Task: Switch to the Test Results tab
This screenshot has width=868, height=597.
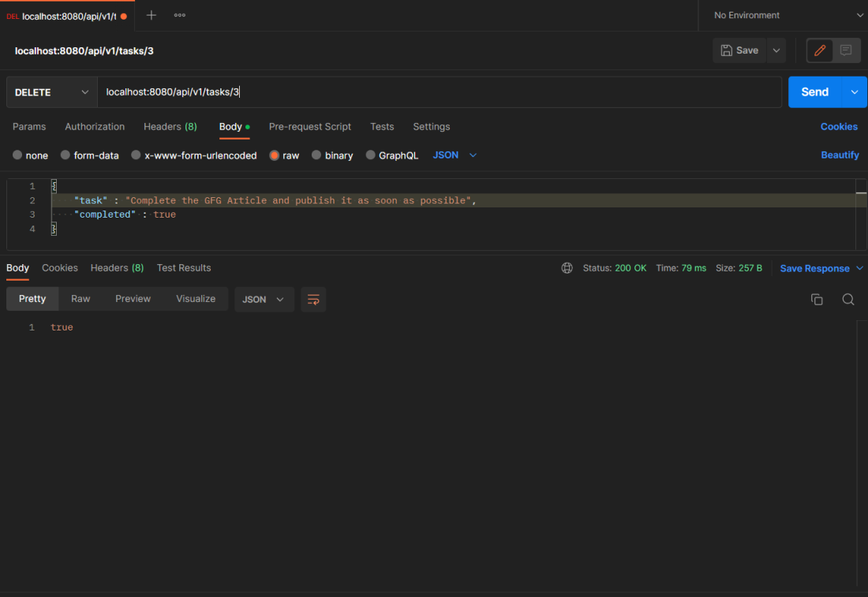Action: click(x=184, y=268)
